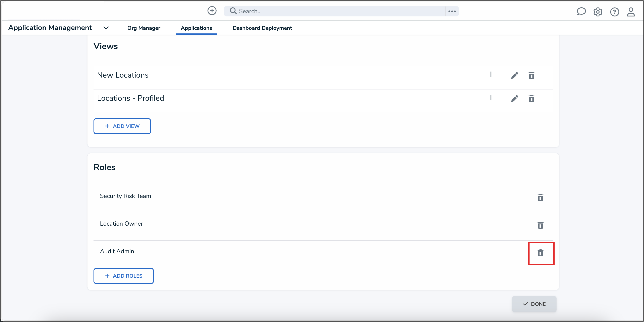The width and height of the screenshot is (644, 322).
Task: Click the help question mark icon
Action: [x=614, y=12]
